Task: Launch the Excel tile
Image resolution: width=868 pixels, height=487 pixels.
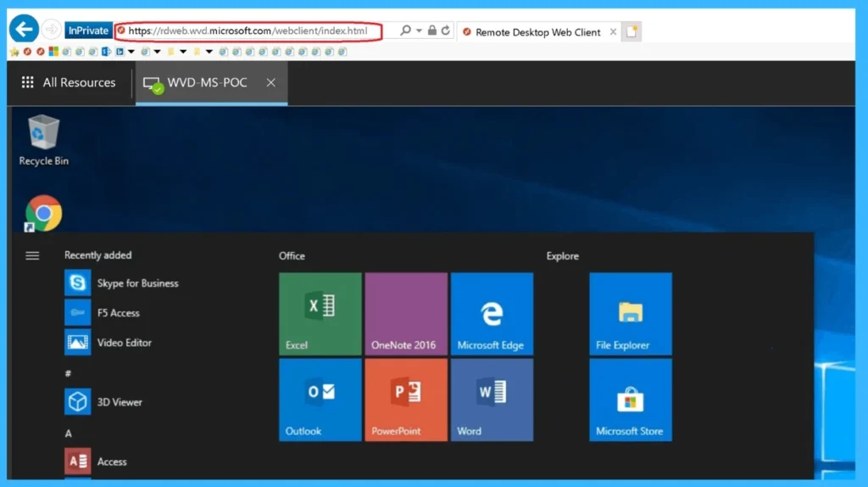Action: click(320, 314)
